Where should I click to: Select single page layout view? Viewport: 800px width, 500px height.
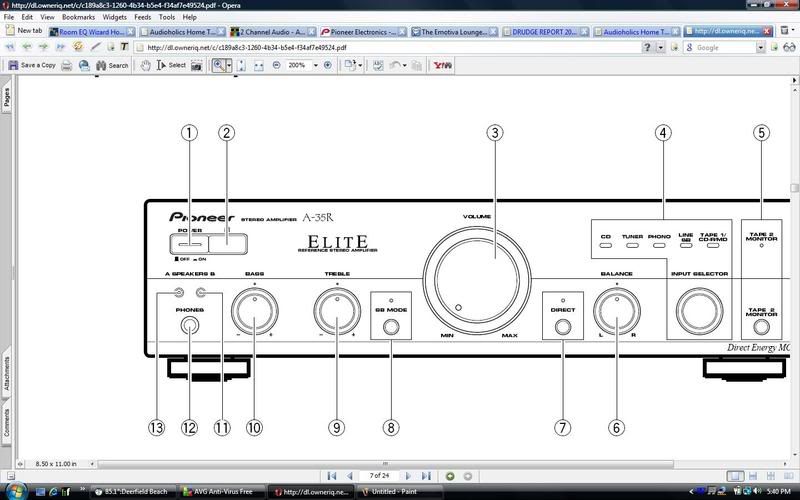click(x=735, y=476)
